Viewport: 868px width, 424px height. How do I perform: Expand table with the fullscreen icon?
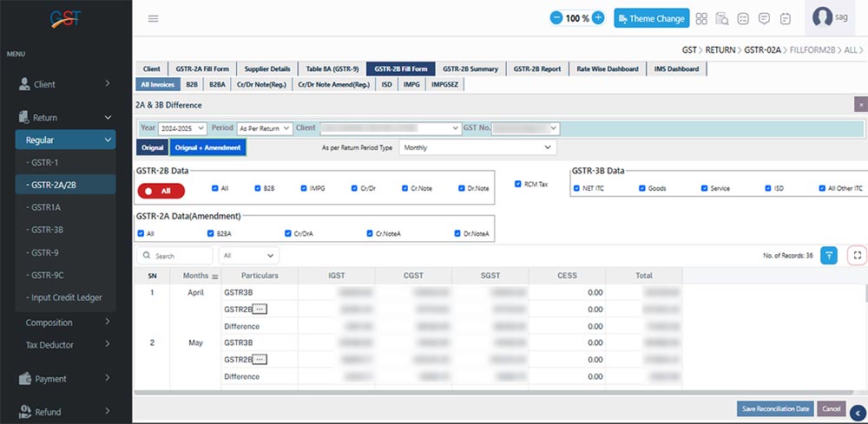click(857, 255)
